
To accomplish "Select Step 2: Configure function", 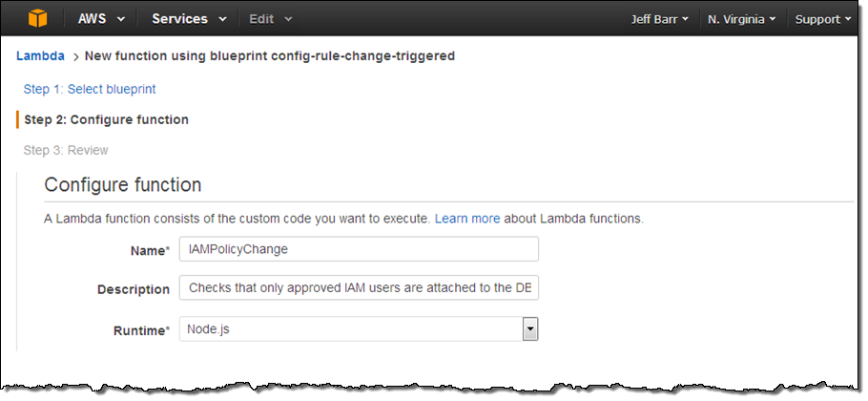I will [106, 119].
